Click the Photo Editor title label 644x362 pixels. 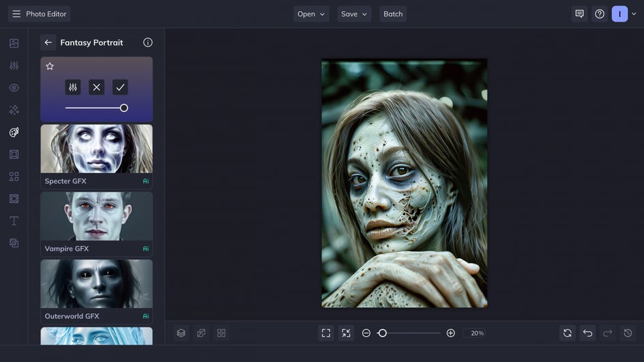pos(46,14)
